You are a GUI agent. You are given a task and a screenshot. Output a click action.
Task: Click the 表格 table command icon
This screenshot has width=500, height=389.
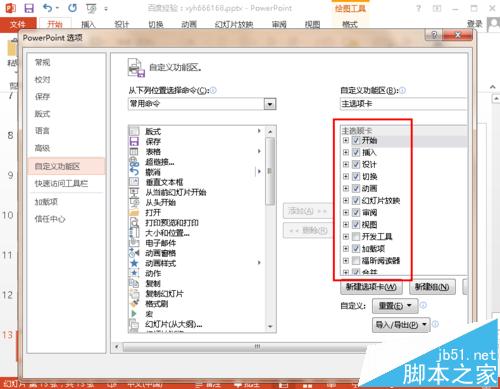point(134,152)
